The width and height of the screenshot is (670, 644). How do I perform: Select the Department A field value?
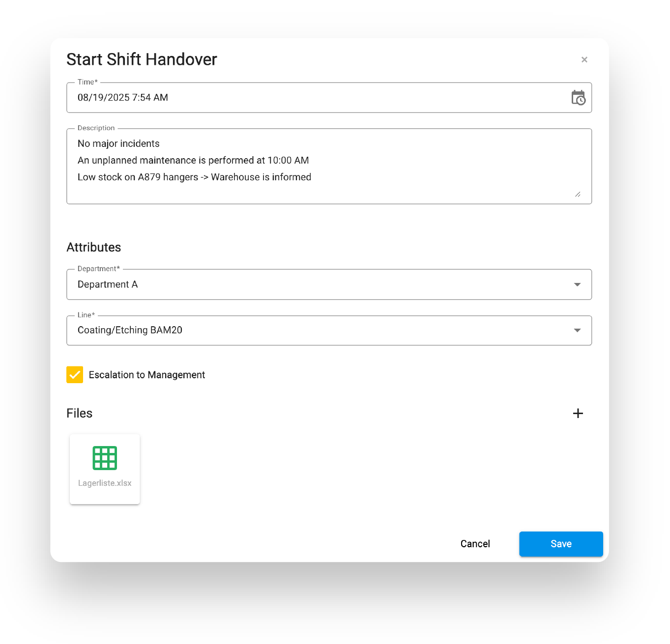[108, 284]
